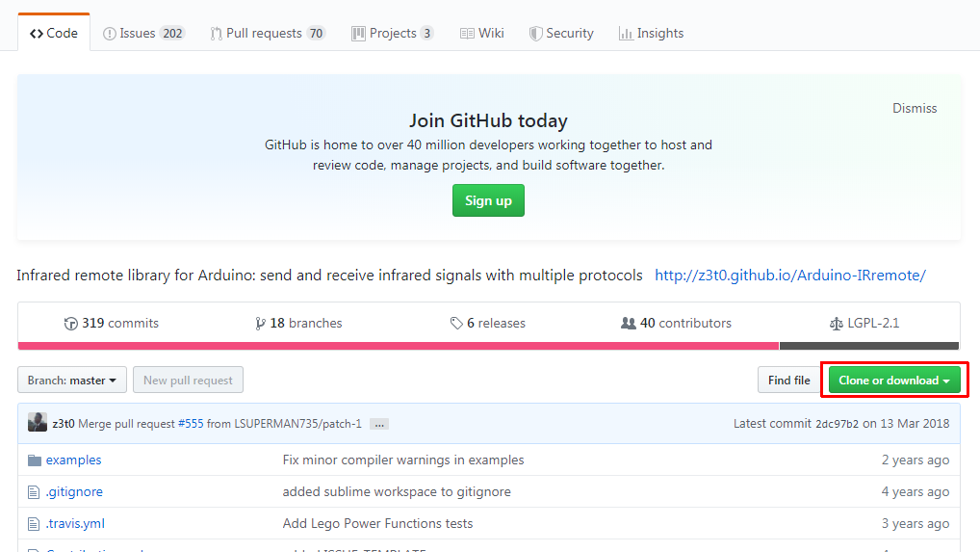Click the .travis.yml file icon
Screen dimensions: 980x552
pos(34,524)
